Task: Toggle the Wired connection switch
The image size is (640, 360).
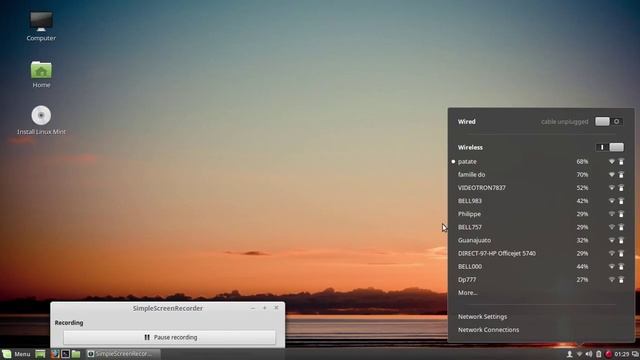Action: tap(609, 122)
